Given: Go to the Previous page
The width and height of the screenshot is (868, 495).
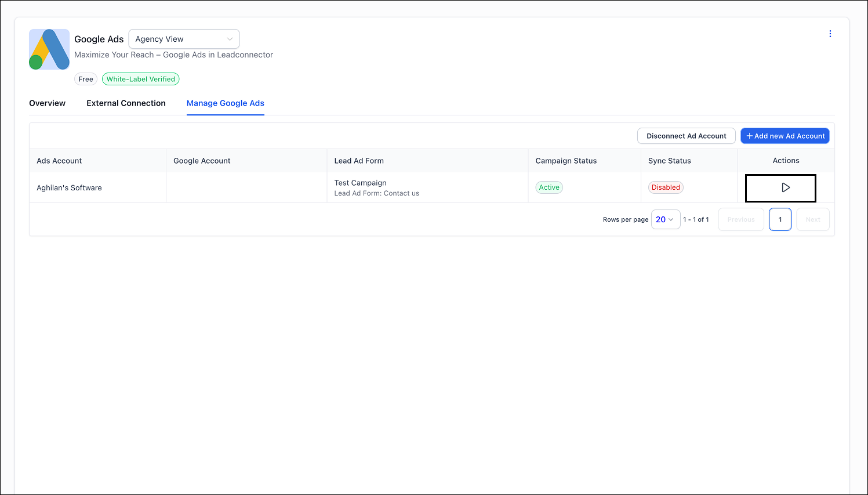Looking at the screenshot, I should [x=741, y=219].
